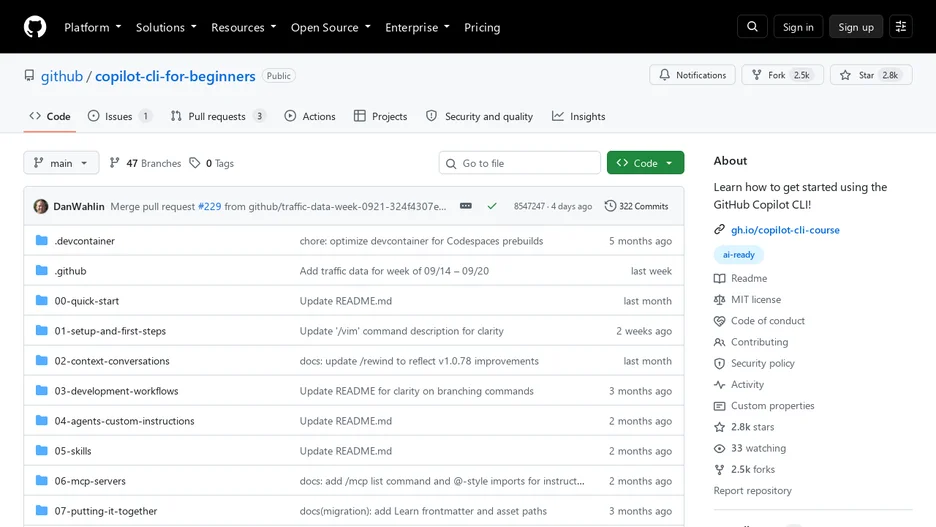Screen dimensions: 936x527
Task: Open 'docs: update /rewind' commit message
Action: pyautogui.click(x=419, y=361)
